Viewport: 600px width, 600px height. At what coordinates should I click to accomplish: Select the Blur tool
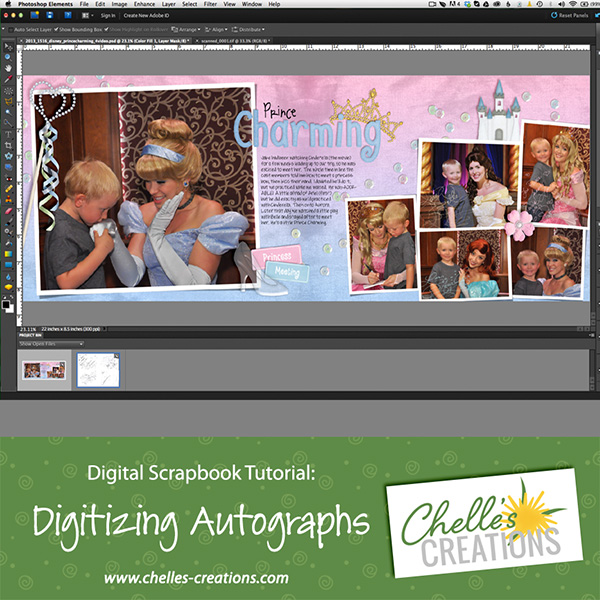8,276
